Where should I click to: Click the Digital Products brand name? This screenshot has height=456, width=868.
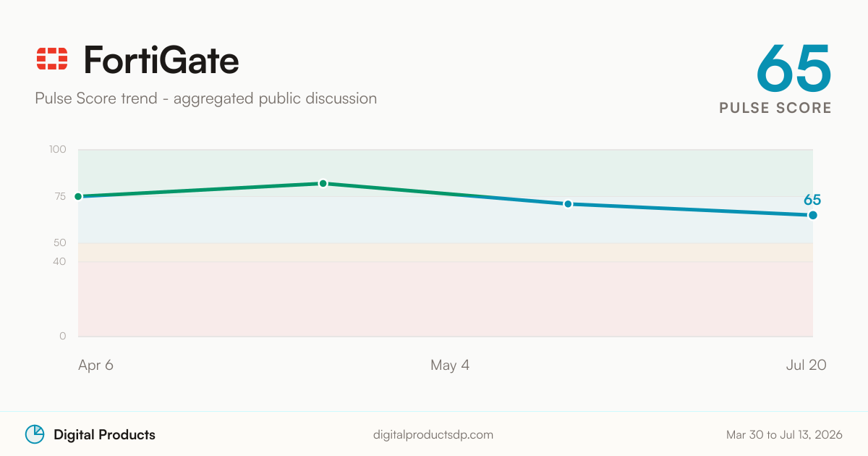point(104,435)
